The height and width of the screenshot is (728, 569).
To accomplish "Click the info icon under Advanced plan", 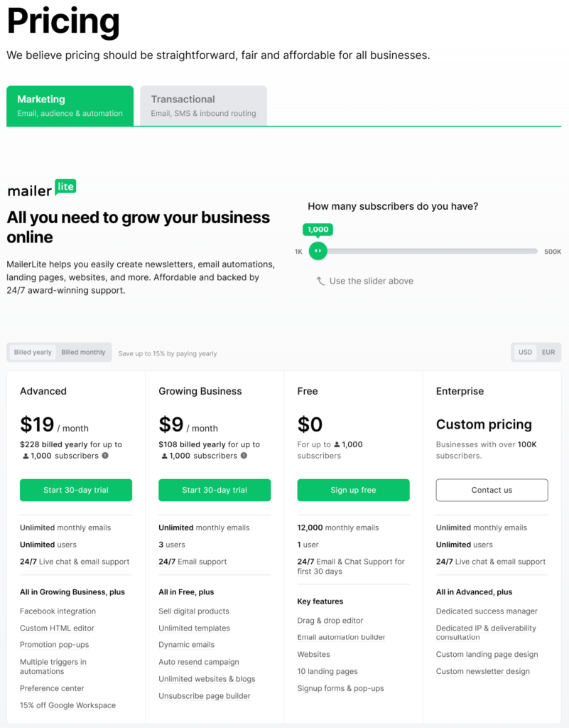I will pyautogui.click(x=105, y=456).
